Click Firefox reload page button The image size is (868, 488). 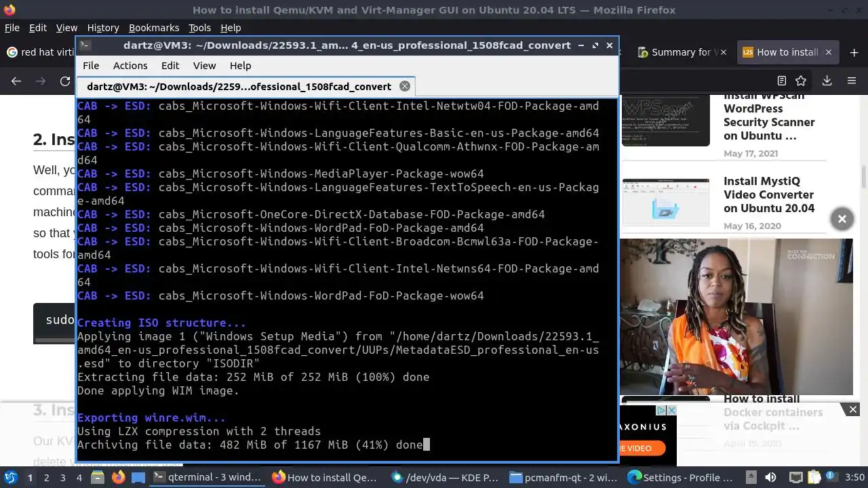(x=65, y=81)
